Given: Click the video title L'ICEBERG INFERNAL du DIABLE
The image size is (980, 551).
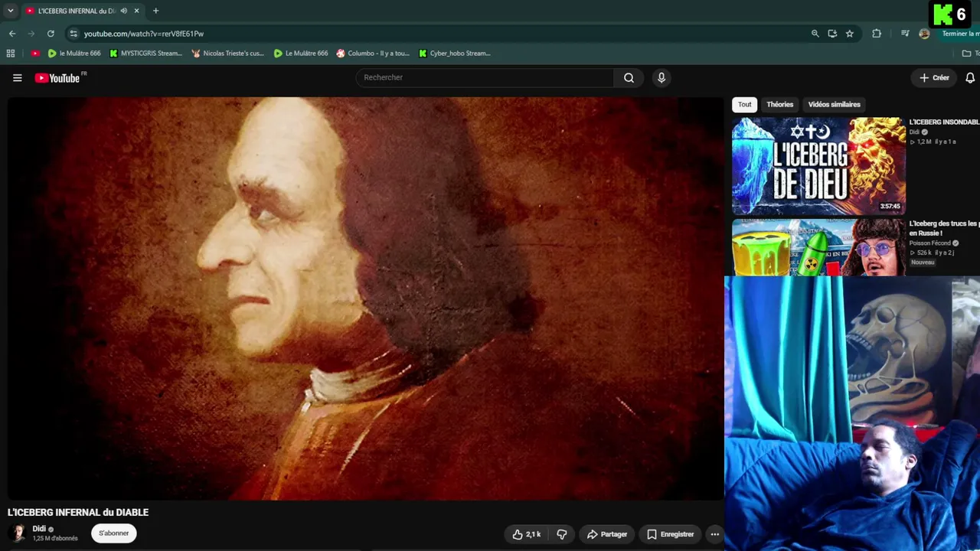Looking at the screenshot, I should tap(78, 513).
